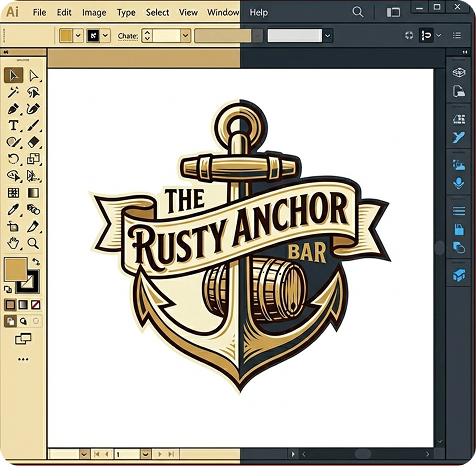The height and width of the screenshot is (466, 476).
Task: Set paint mode to None
Action: (x=36, y=305)
